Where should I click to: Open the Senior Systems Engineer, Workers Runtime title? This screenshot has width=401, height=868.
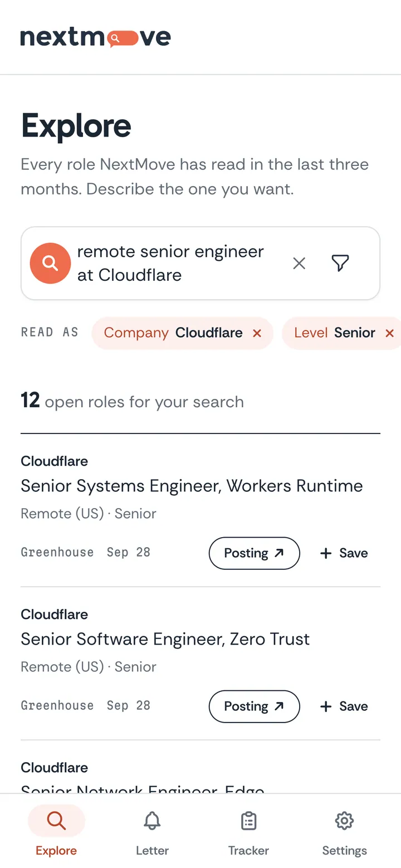point(192,486)
